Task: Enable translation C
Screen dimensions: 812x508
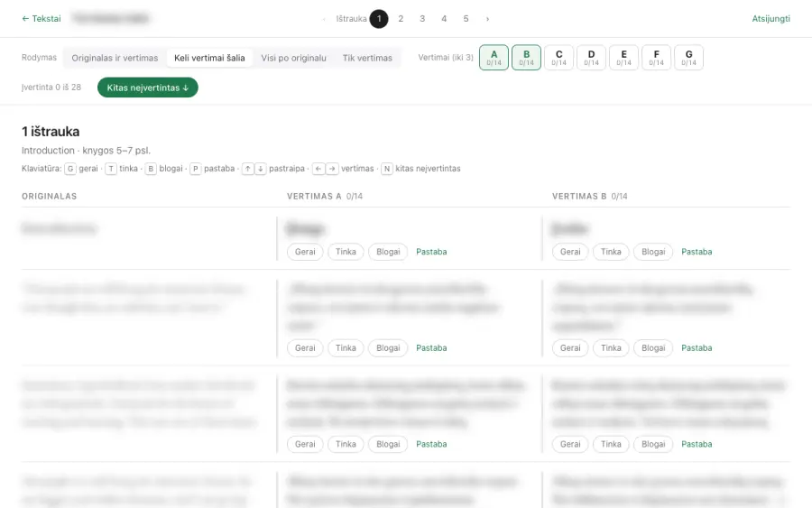Action: click(558, 58)
